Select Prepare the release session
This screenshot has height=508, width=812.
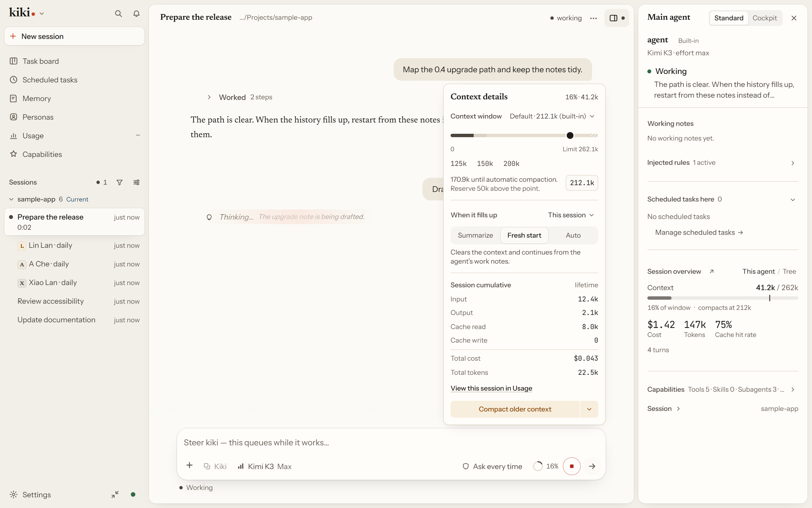pyautogui.click(x=74, y=222)
